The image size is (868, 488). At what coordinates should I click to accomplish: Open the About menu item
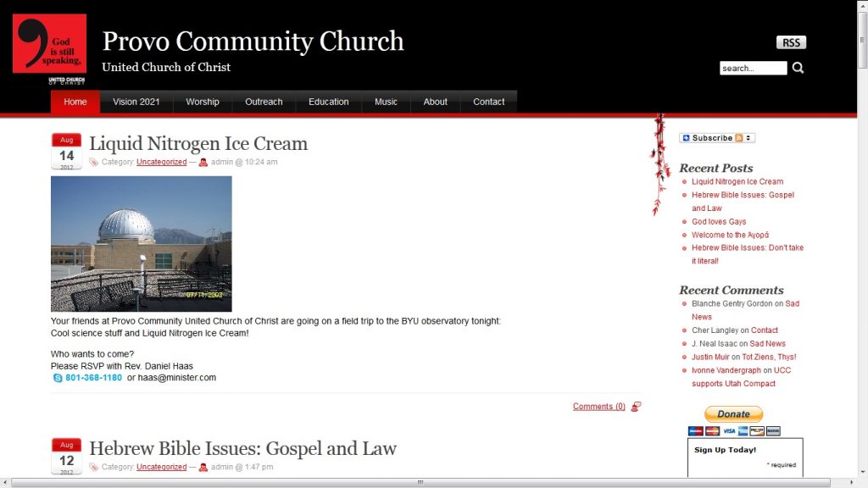[x=435, y=102]
